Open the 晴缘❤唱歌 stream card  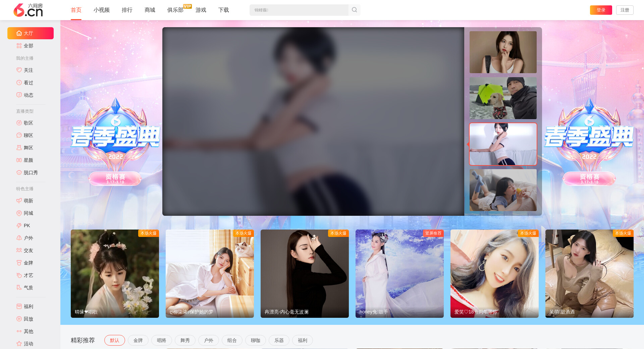[115, 273]
